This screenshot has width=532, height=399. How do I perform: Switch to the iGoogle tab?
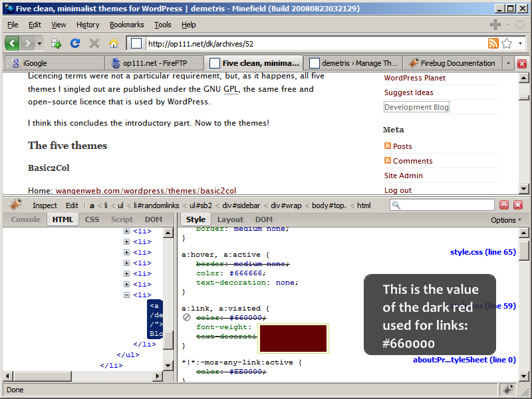tap(55, 63)
